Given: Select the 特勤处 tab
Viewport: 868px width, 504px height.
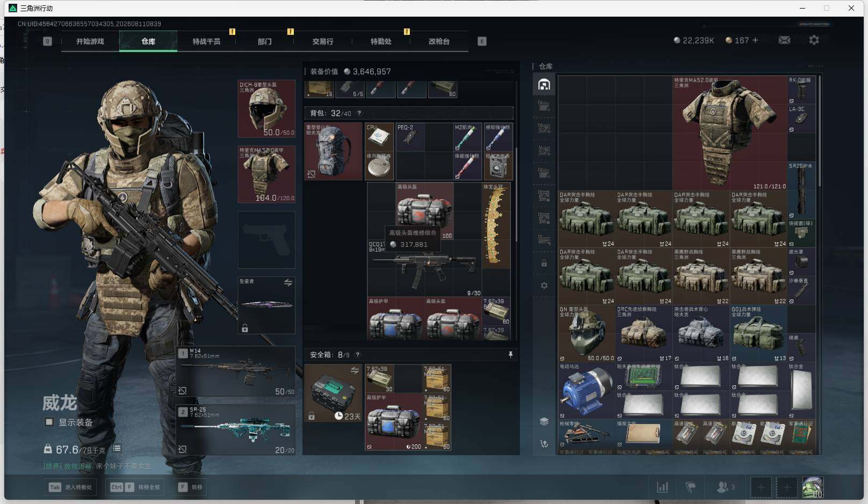Looking at the screenshot, I should pyautogui.click(x=381, y=41).
